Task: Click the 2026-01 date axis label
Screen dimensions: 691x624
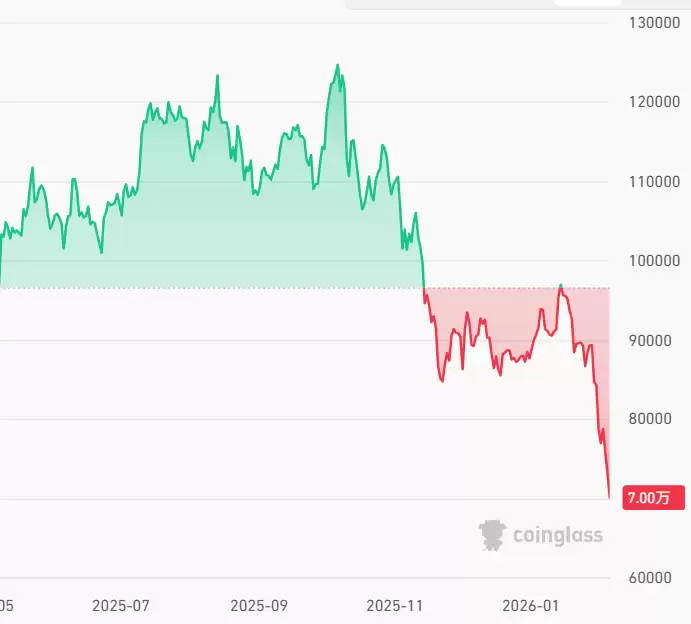Action: 530,605
